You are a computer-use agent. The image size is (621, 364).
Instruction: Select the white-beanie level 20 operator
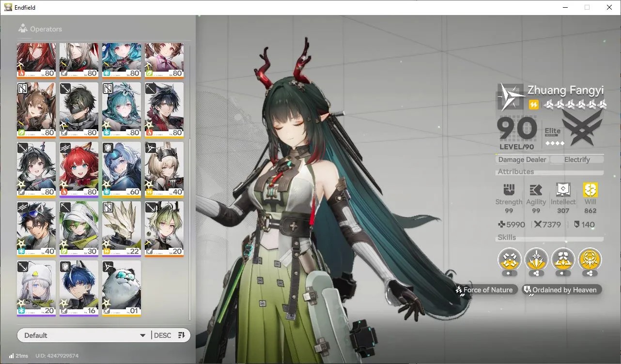(36, 288)
